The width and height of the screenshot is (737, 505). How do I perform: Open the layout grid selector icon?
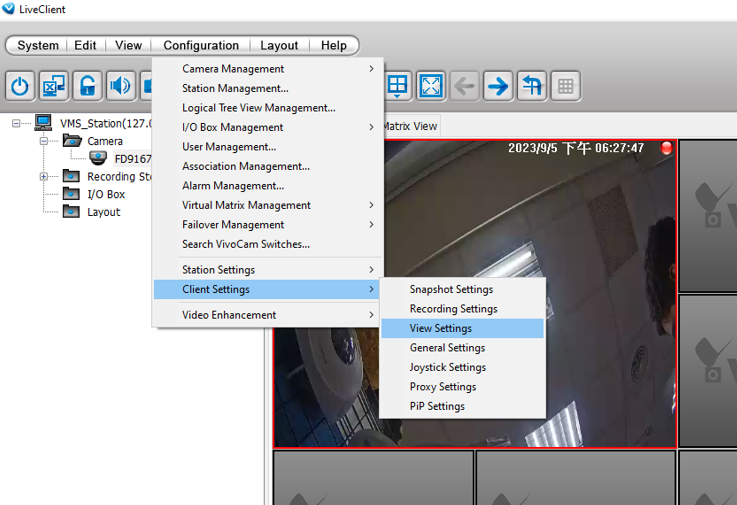tap(397, 86)
